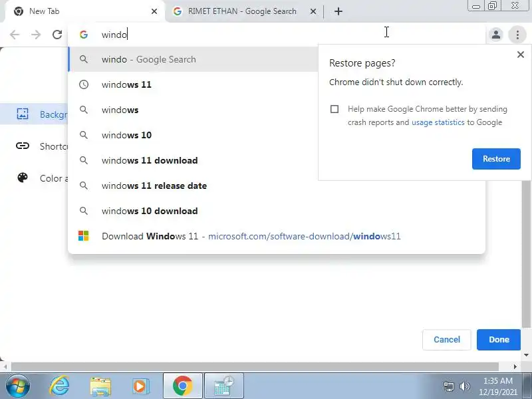This screenshot has height=399, width=532.
Task: Choose the 'windows 10' search suggestion
Action: point(194,135)
